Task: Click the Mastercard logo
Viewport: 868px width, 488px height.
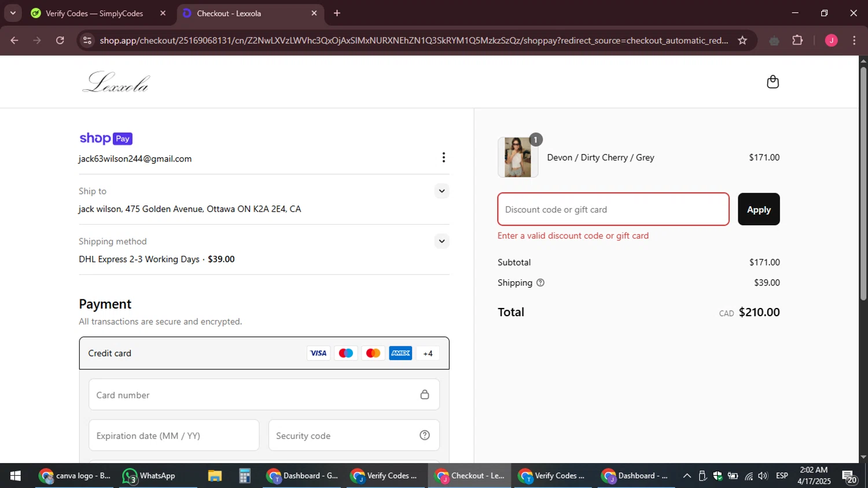Action: click(x=373, y=353)
